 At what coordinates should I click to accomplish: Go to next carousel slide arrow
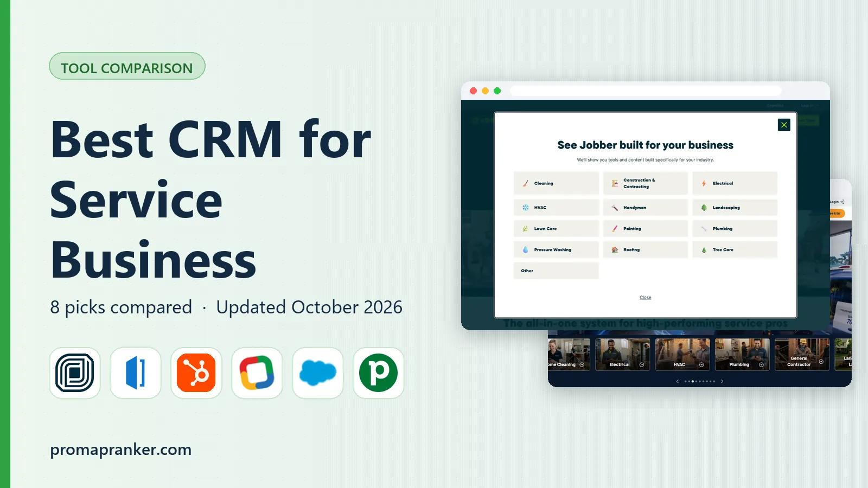(x=722, y=381)
